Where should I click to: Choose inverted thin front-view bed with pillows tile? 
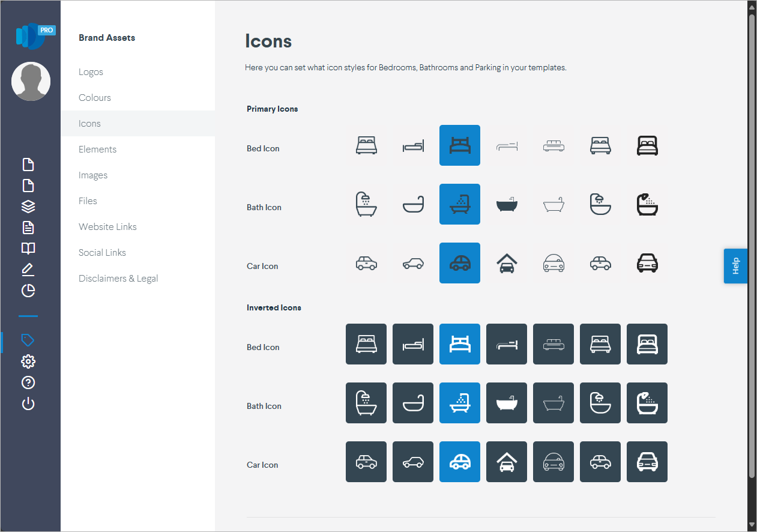(x=553, y=344)
